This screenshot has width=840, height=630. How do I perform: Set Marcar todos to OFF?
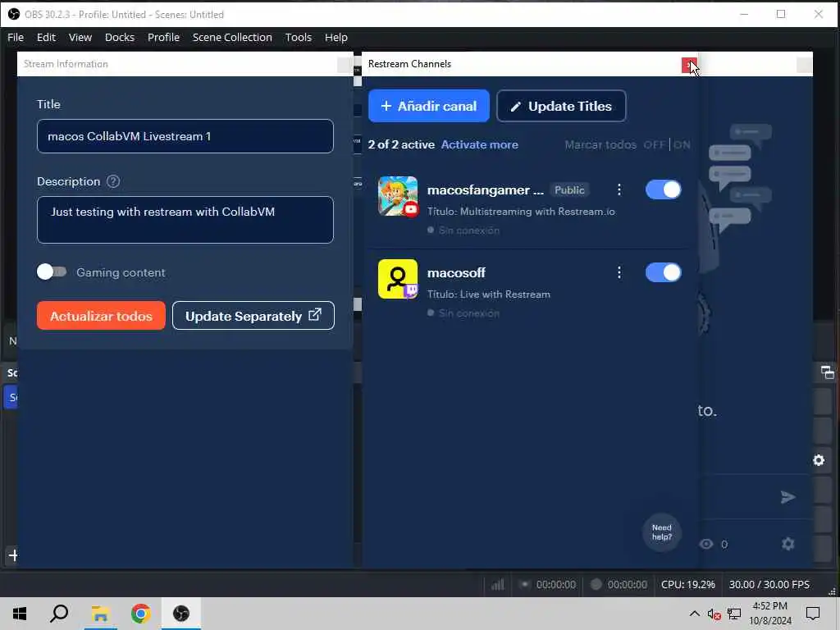tap(654, 144)
